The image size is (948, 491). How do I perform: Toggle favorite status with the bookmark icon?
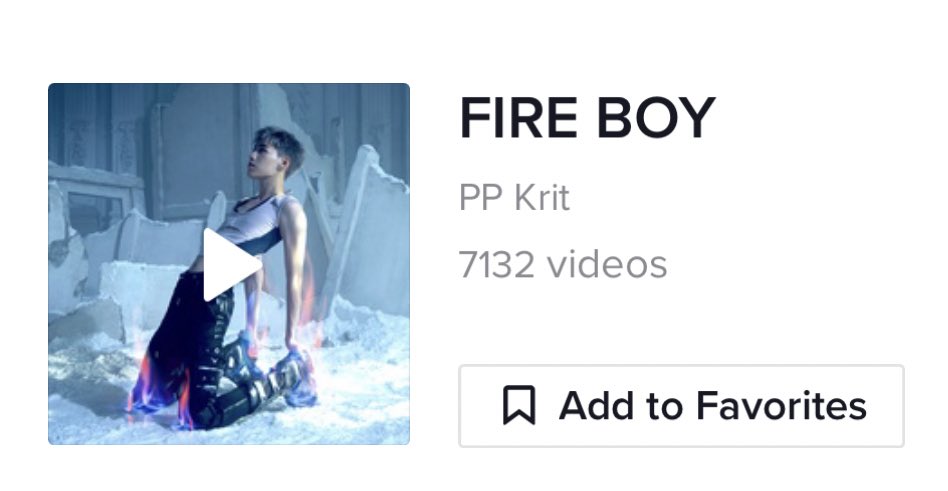tap(519, 406)
